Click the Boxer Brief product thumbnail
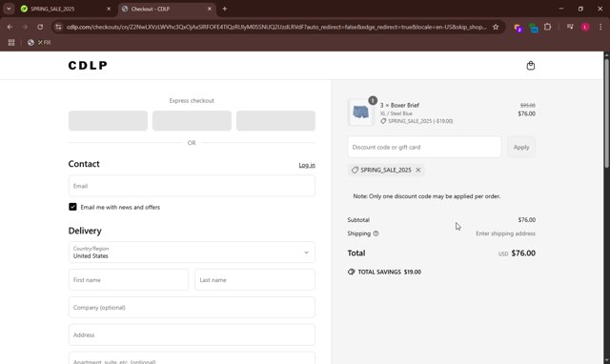The height and width of the screenshot is (364, 610). click(x=360, y=112)
